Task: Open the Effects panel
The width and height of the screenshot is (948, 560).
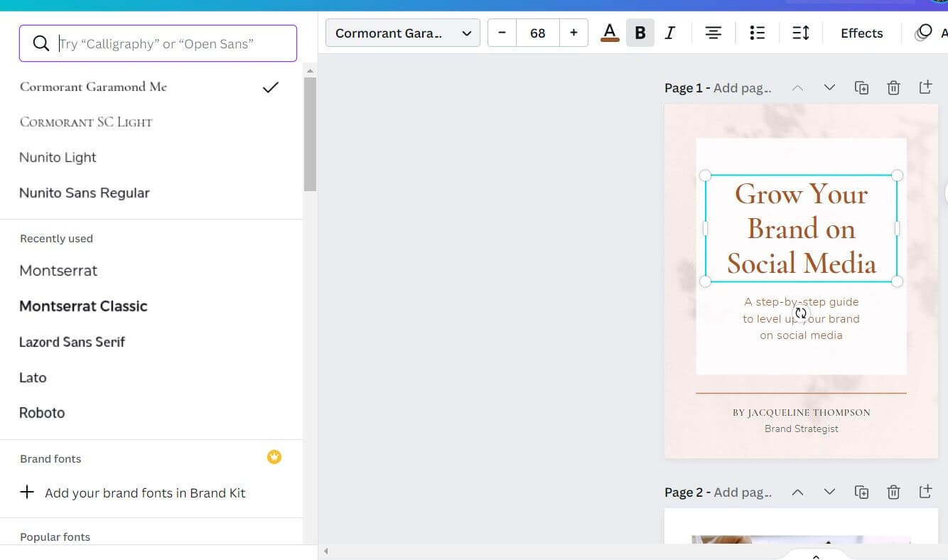Action: [x=861, y=33]
